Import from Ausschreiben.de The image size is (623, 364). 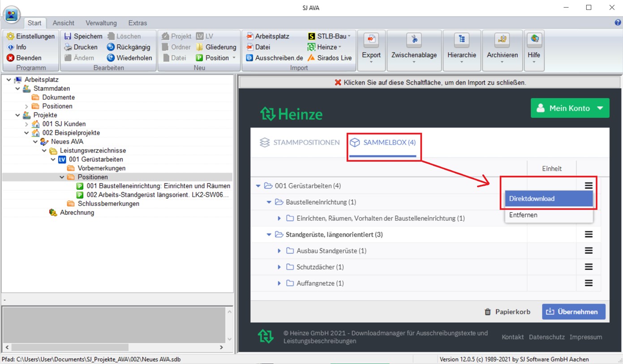pyautogui.click(x=275, y=58)
